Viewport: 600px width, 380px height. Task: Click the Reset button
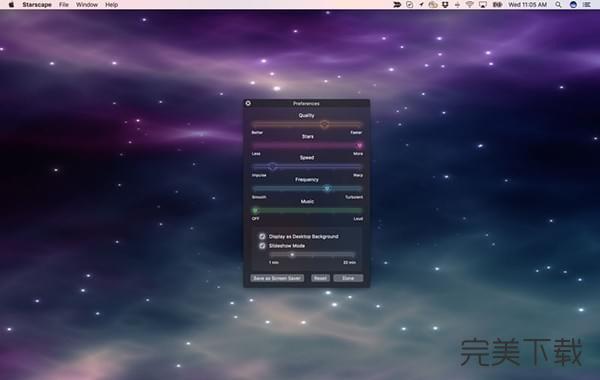coord(320,278)
